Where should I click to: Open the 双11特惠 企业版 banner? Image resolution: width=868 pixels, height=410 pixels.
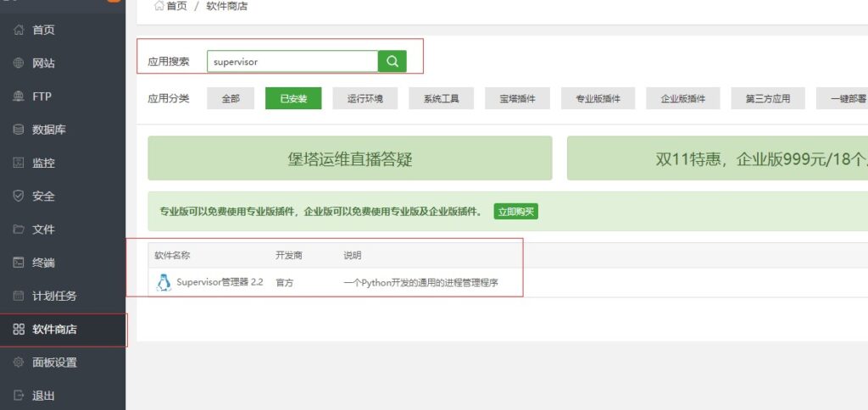[717, 158]
